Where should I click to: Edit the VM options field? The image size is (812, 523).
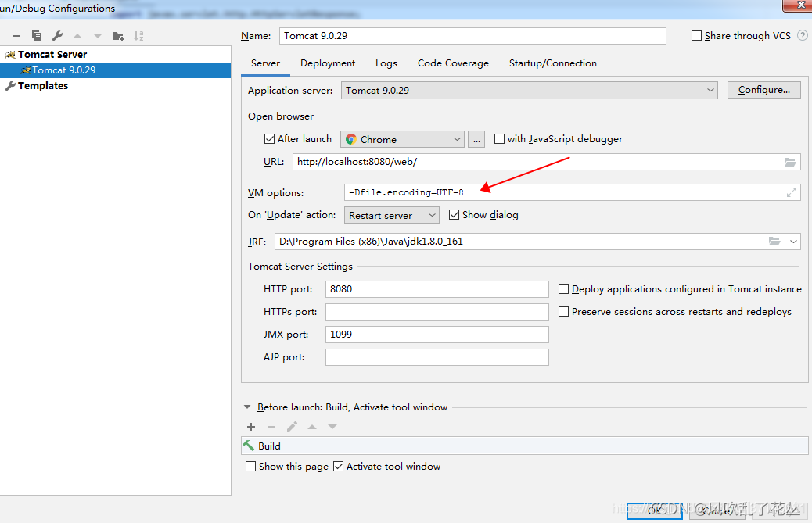572,192
